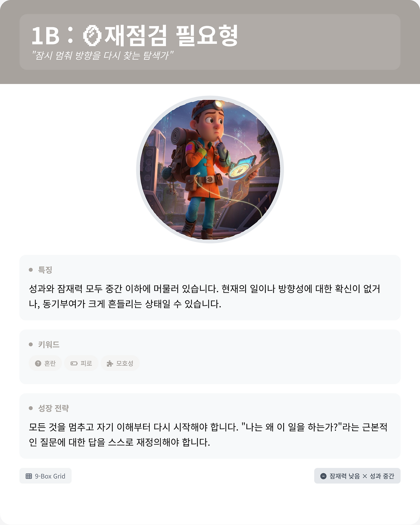Click the 성장 전략 section heading
Viewport: 420px width, 525px height.
pos(53,408)
